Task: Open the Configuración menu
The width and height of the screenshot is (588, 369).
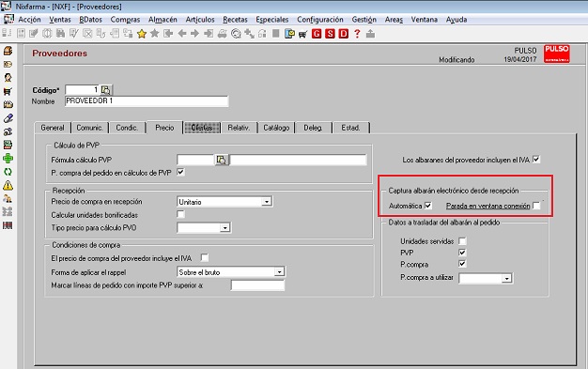Action: click(320, 20)
